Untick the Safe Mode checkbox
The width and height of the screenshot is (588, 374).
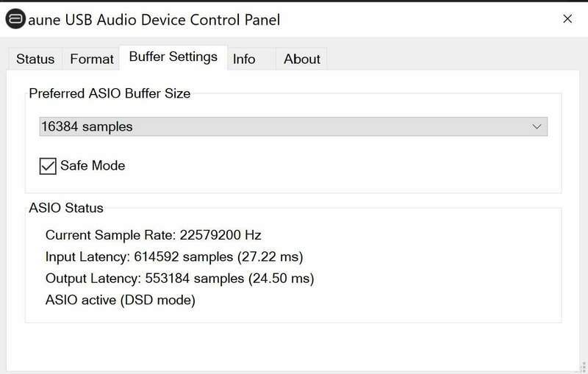(x=48, y=166)
